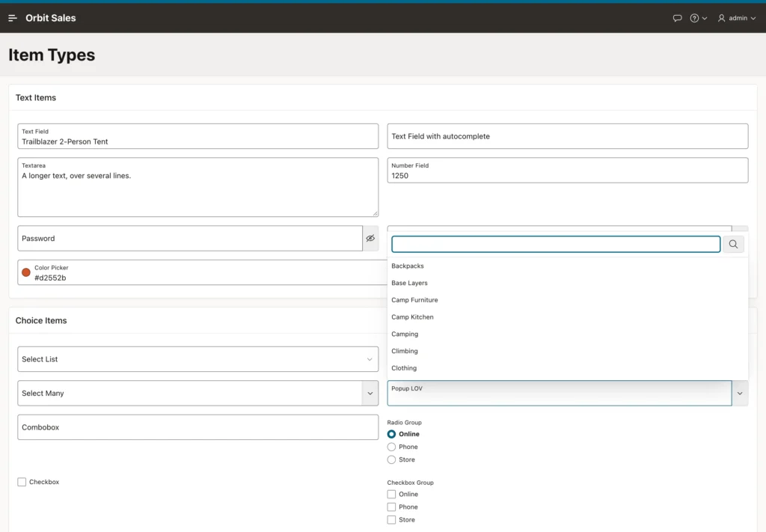Image resolution: width=766 pixels, height=532 pixels.
Task: Click the Password input field
Action: (190, 239)
